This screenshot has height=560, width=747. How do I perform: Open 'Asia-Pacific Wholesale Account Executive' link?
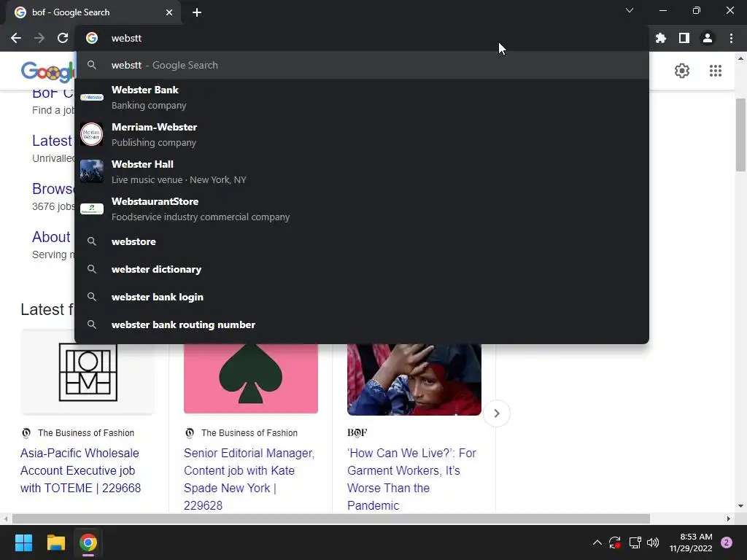80,470
